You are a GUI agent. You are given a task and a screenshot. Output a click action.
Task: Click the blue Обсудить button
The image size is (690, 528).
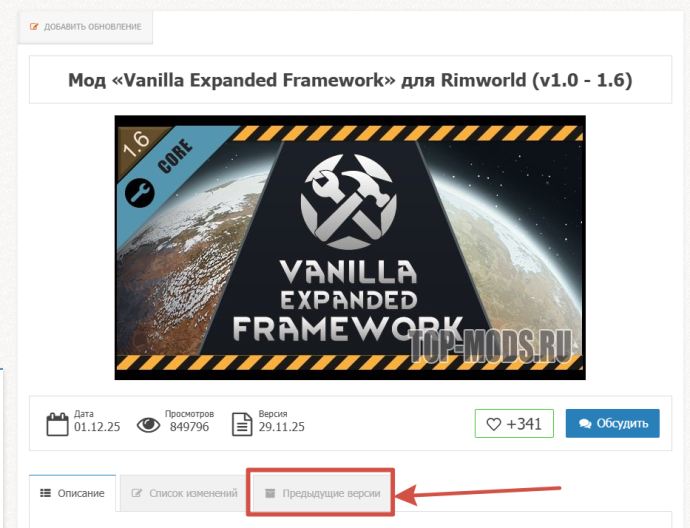point(613,423)
